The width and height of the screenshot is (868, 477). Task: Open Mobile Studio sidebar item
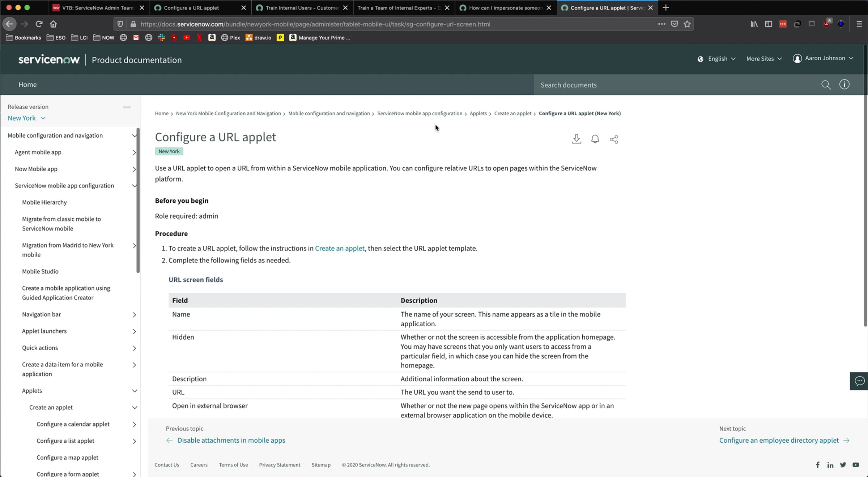coord(40,271)
